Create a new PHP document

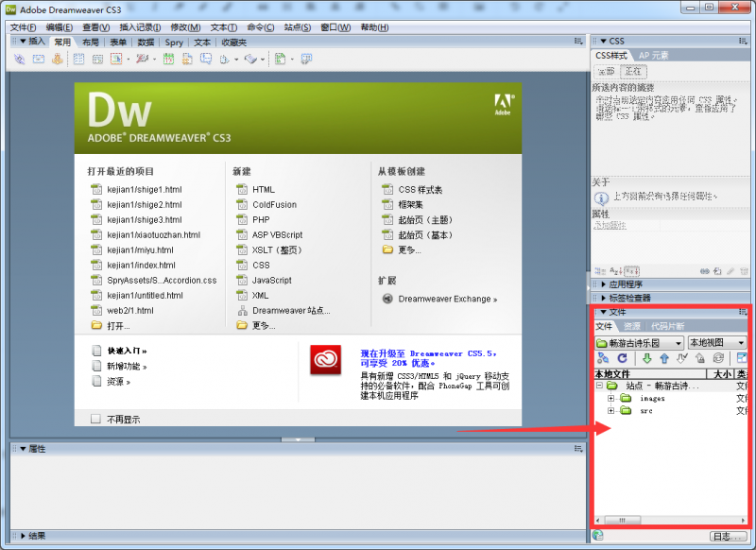click(261, 220)
